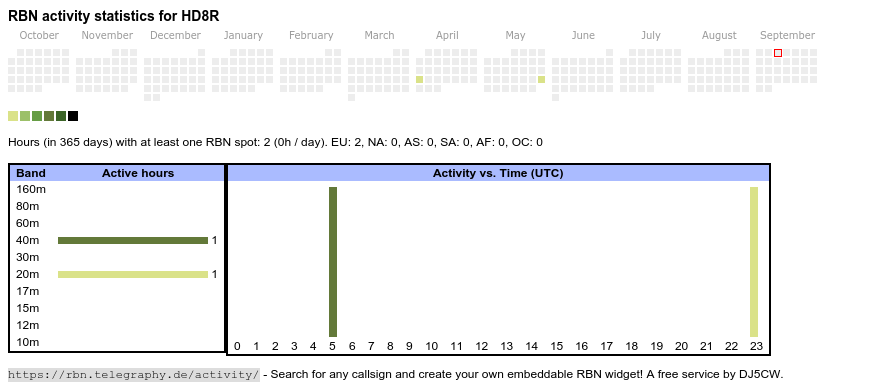Screen dimensions: 870x390
Task: Click the red-outlined day cell in September
Action: (778, 53)
